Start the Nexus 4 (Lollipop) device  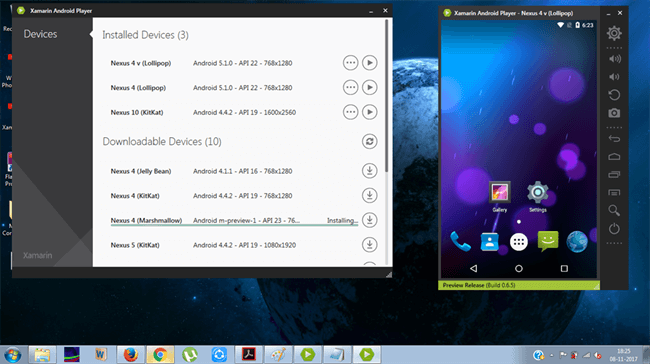point(369,87)
